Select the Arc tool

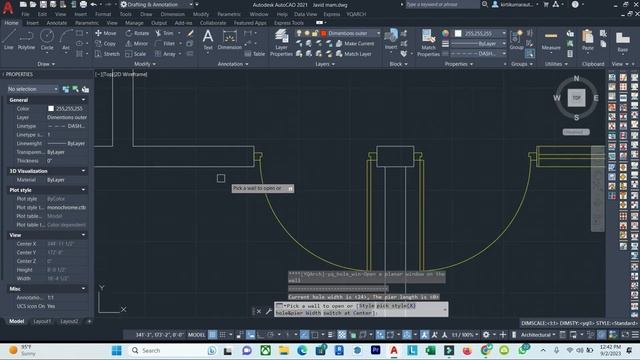point(66,40)
